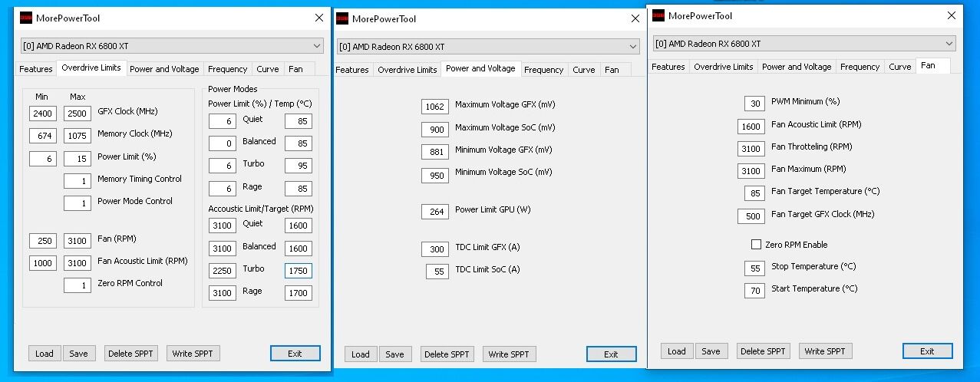The height and width of the screenshot is (382, 980).
Task: Click the Turbo temperature field showing 95
Action: pos(299,166)
